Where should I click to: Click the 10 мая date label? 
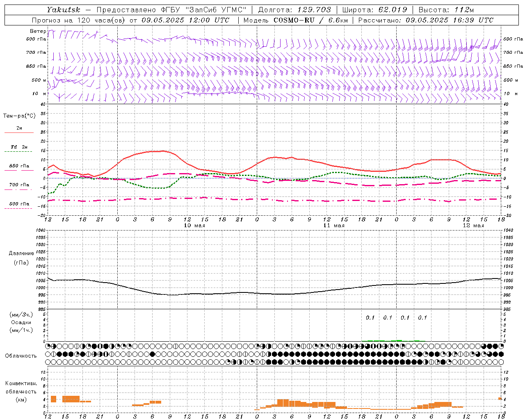(x=194, y=226)
